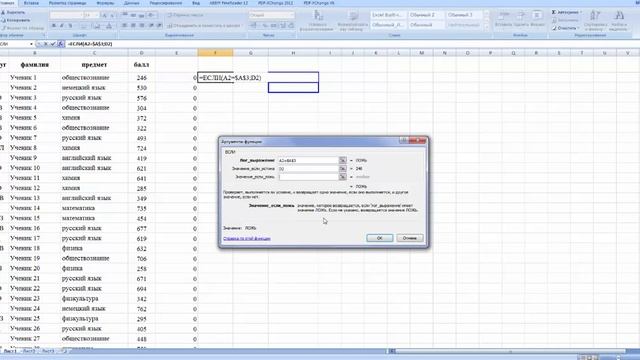The image size is (640, 360).
Task: Click the empty Значение_если_ложь input field
Action: [308, 177]
